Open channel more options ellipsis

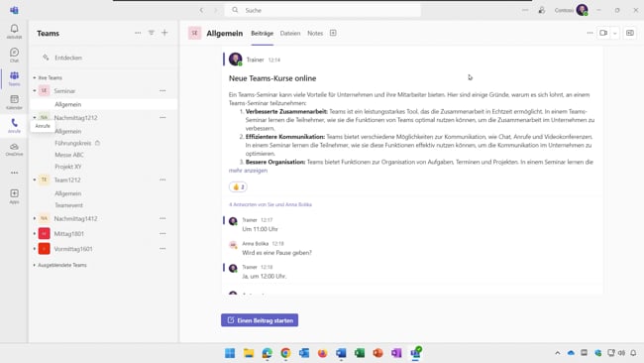pos(590,33)
